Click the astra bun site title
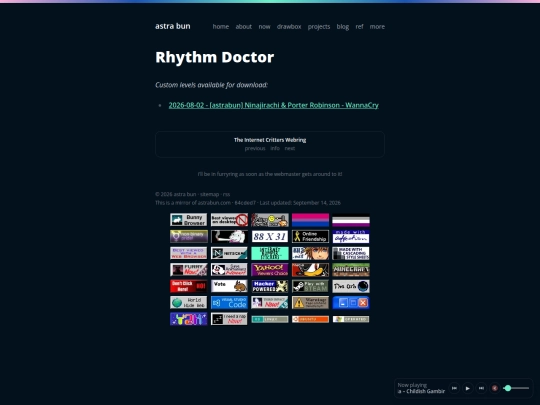This screenshot has height=405, width=540. tap(173, 26)
